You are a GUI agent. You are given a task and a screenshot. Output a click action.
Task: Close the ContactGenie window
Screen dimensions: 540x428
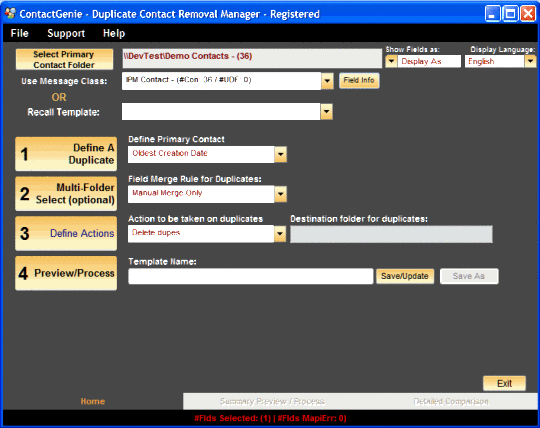528,14
